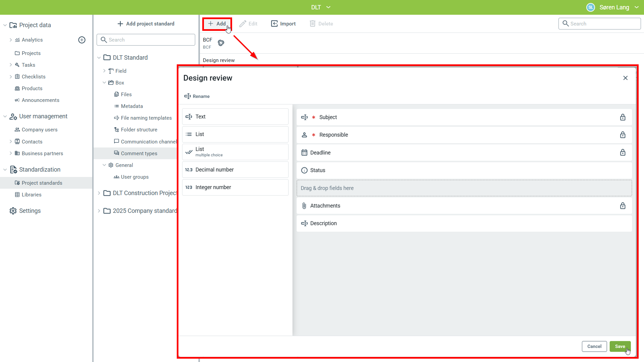
Task: Click the BCF logo icon
Action: [x=221, y=43]
